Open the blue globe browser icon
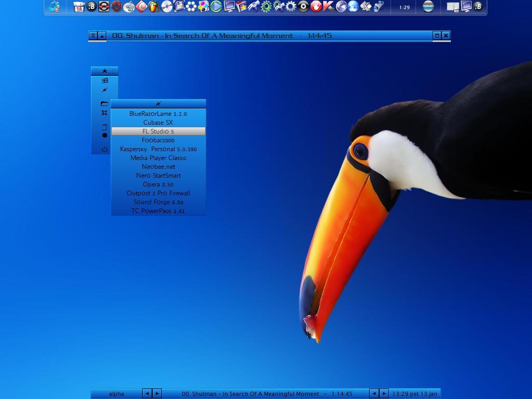Screen dimensions: 532x399 (x=353, y=6)
